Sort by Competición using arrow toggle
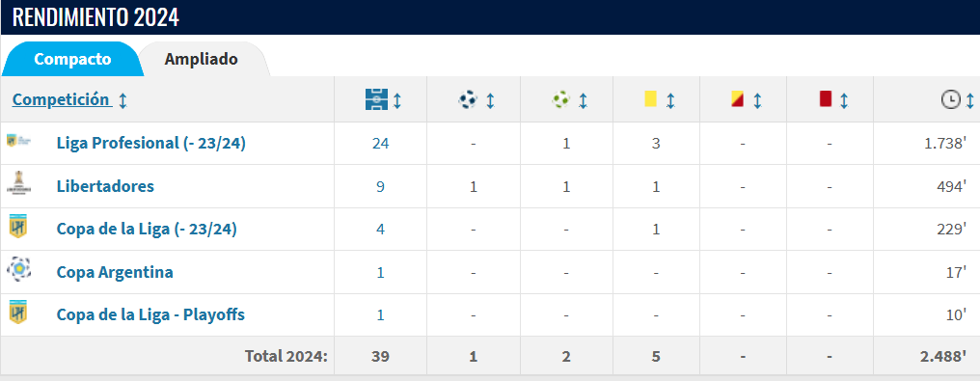 pos(122,100)
